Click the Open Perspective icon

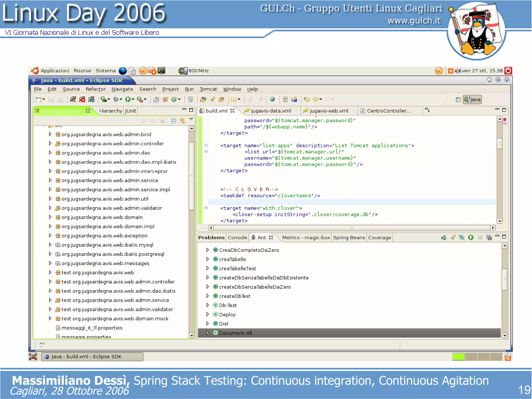[x=458, y=100]
